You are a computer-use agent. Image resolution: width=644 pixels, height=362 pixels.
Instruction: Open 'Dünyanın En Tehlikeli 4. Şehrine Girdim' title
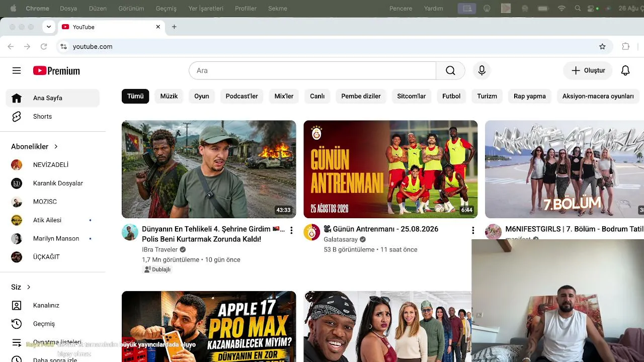tap(213, 234)
